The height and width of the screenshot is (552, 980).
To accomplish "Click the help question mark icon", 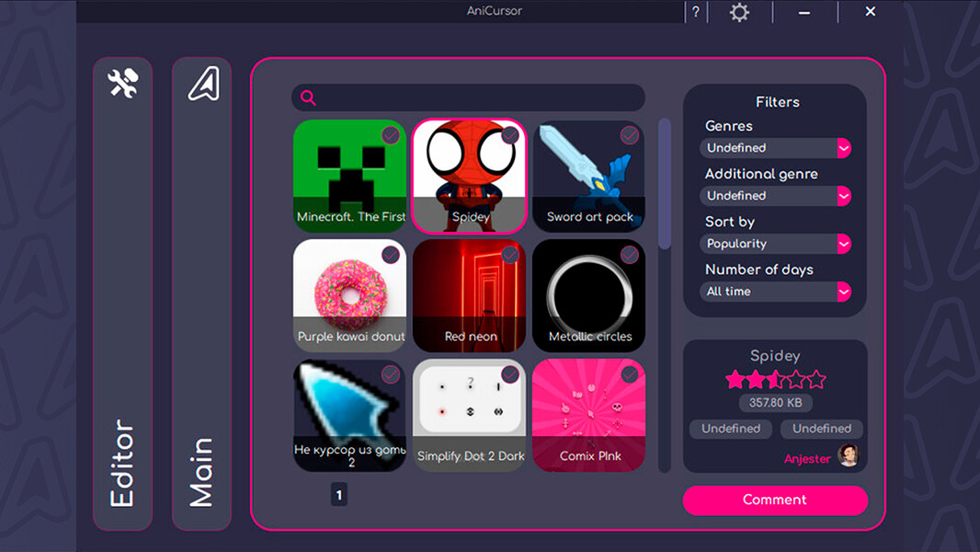I will coord(695,11).
